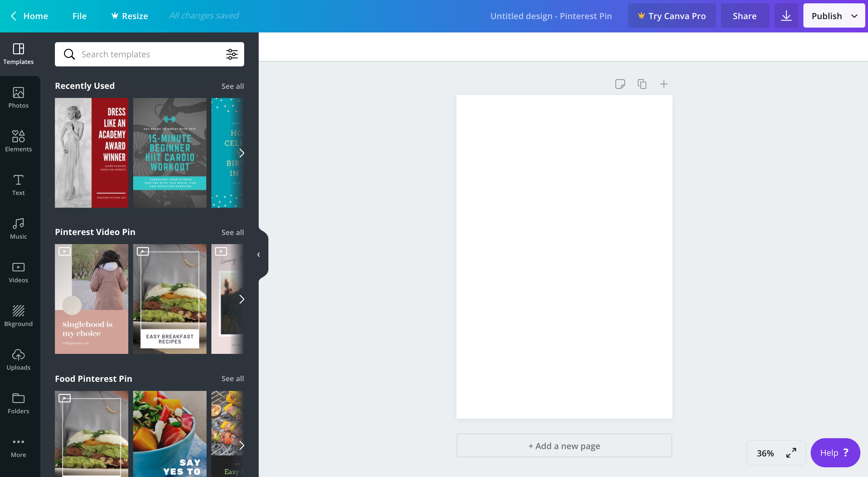
Task: Click Try Canva Pro button
Action: tap(672, 16)
